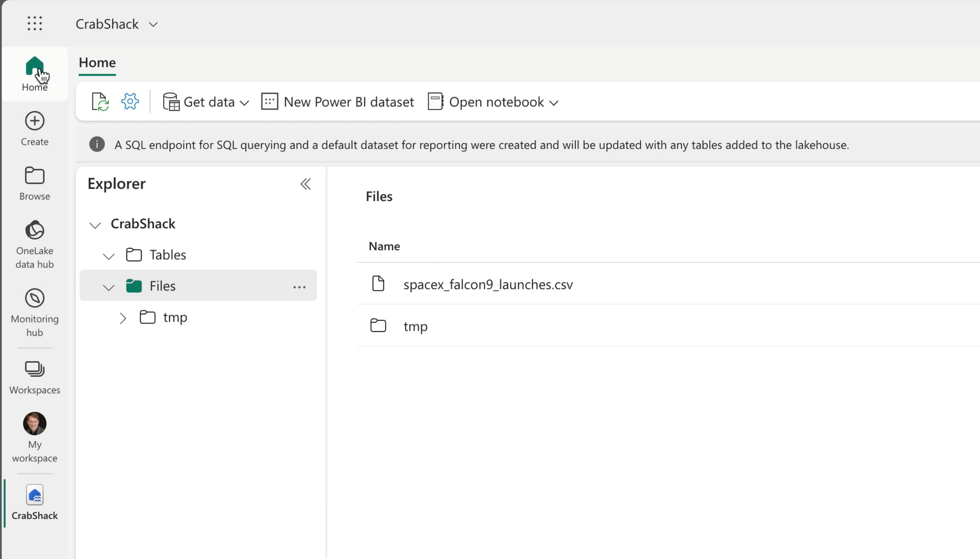Open more options for Files folder

[x=299, y=287]
